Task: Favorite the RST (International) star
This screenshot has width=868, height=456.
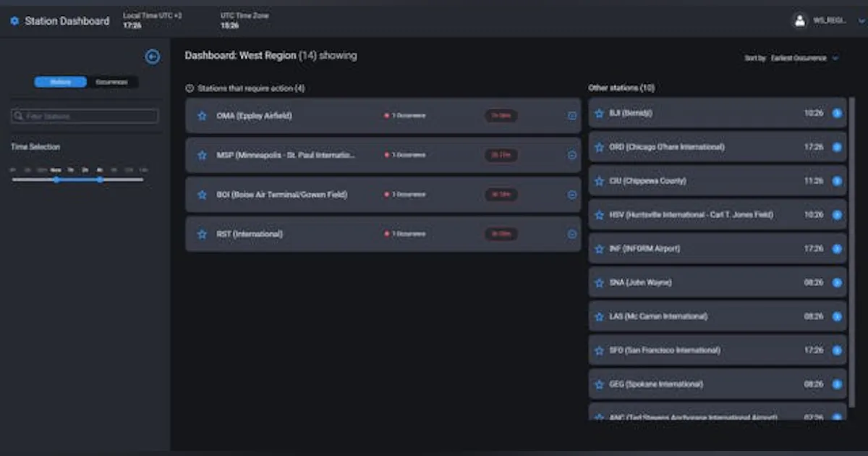Action: tap(202, 234)
